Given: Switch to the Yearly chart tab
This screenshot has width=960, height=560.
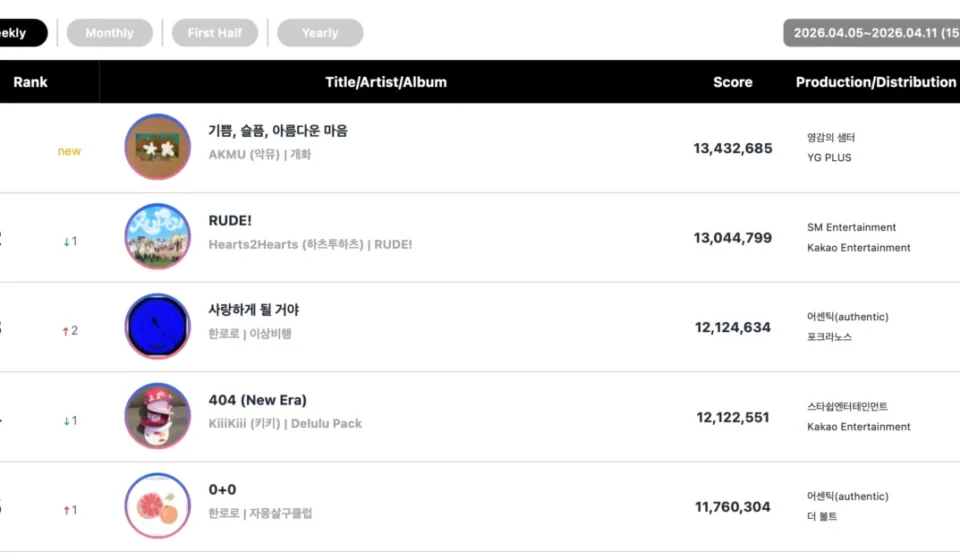Looking at the screenshot, I should point(320,33).
